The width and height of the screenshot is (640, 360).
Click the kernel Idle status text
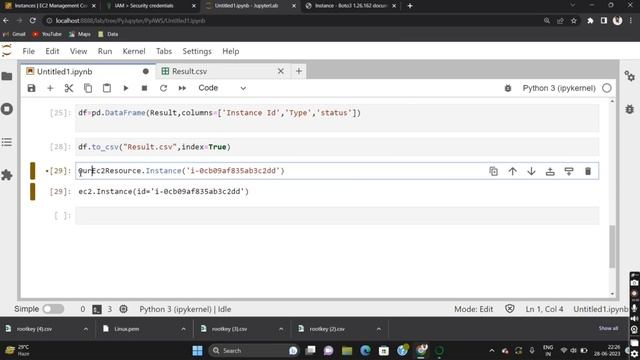click(185, 309)
